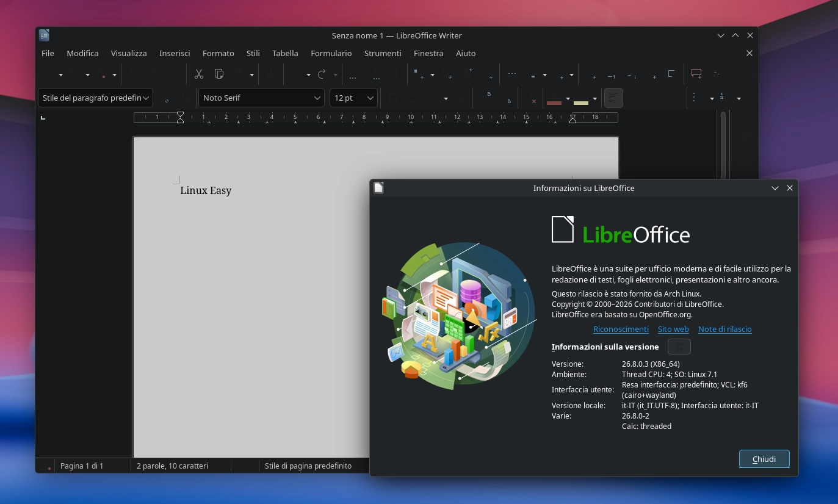838x504 pixels.
Task: Insert a table from the toolbar
Action: click(x=419, y=74)
